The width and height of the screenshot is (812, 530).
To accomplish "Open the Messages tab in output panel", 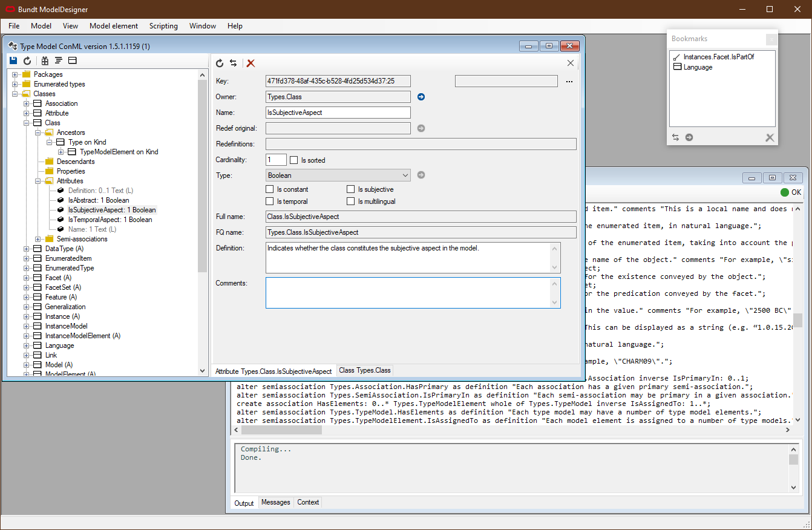I will pos(275,502).
